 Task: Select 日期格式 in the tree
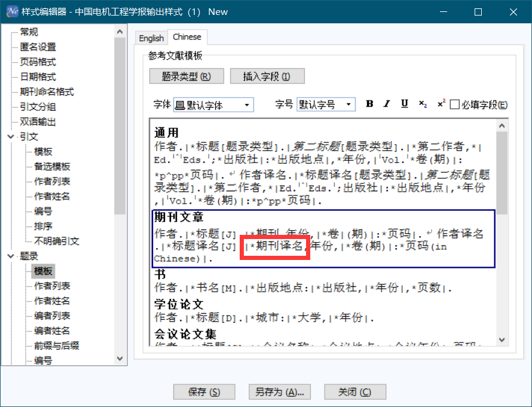[x=38, y=76]
